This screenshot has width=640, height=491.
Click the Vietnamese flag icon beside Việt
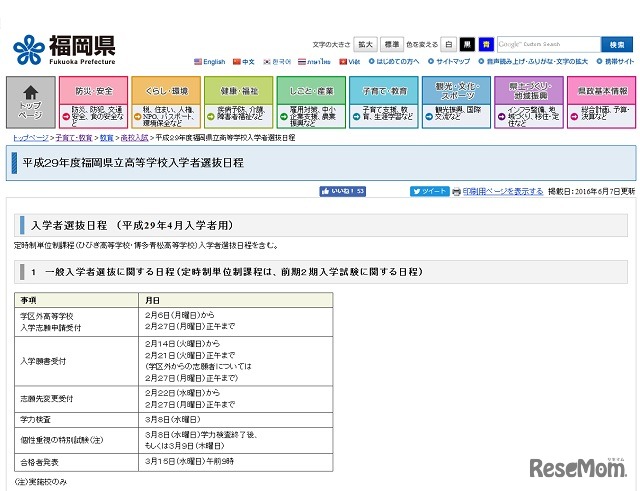[x=343, y=62]
